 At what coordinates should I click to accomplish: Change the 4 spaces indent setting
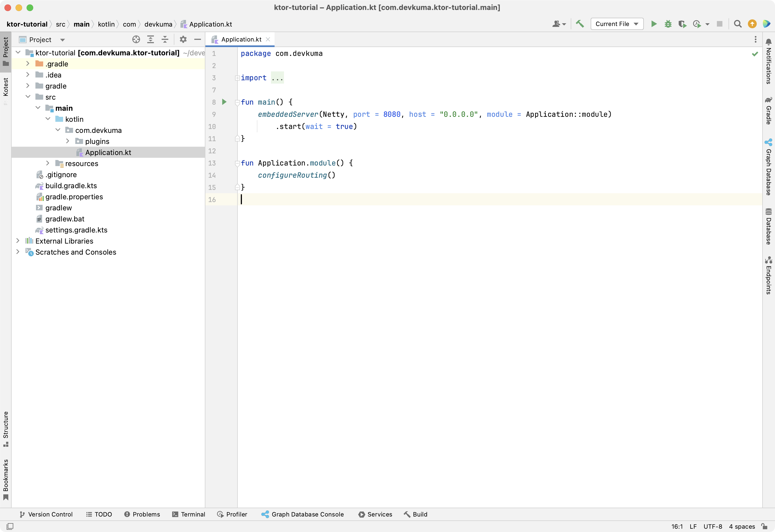click(742, 526)
